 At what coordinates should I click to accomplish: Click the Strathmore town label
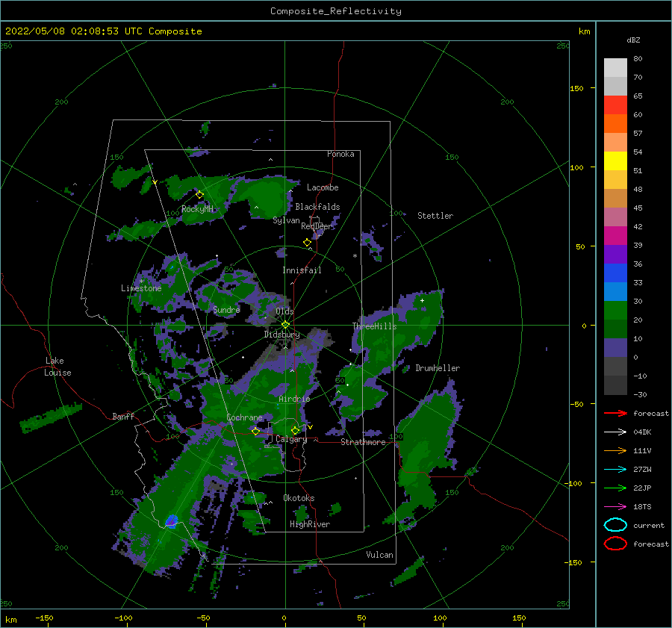(363, 442)
